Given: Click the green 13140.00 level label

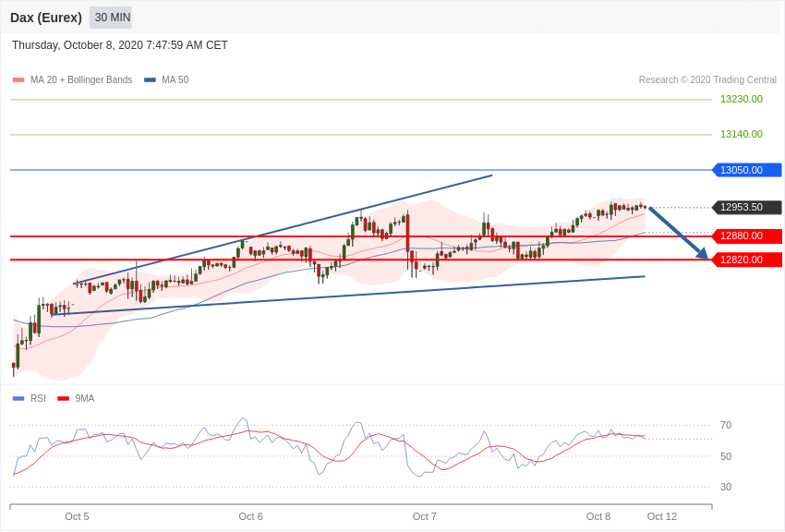Looking at the screenshot, I should tap(741, 134).
